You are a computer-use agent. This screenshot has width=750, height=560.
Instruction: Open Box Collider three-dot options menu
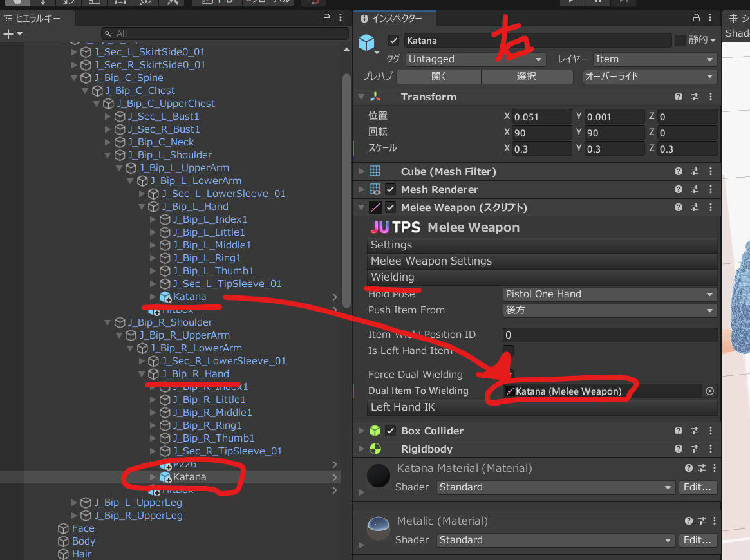[711, 431]
